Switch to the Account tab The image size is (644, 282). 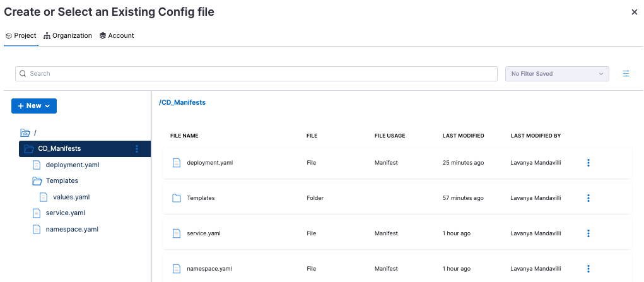pyautogui.click(x=117, y=36)
